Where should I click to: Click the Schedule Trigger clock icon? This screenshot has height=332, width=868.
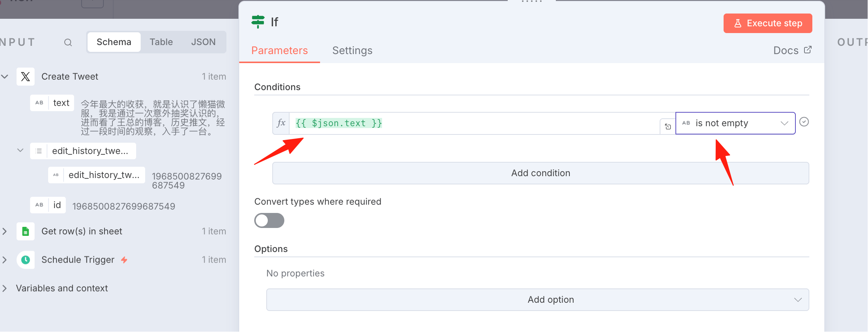click(26, 260)
